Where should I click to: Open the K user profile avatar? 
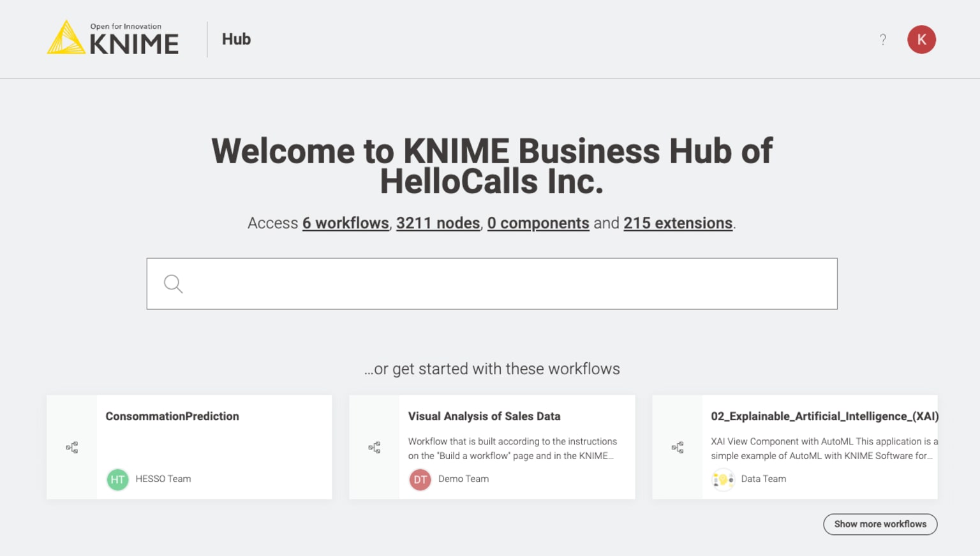[921, 40]
